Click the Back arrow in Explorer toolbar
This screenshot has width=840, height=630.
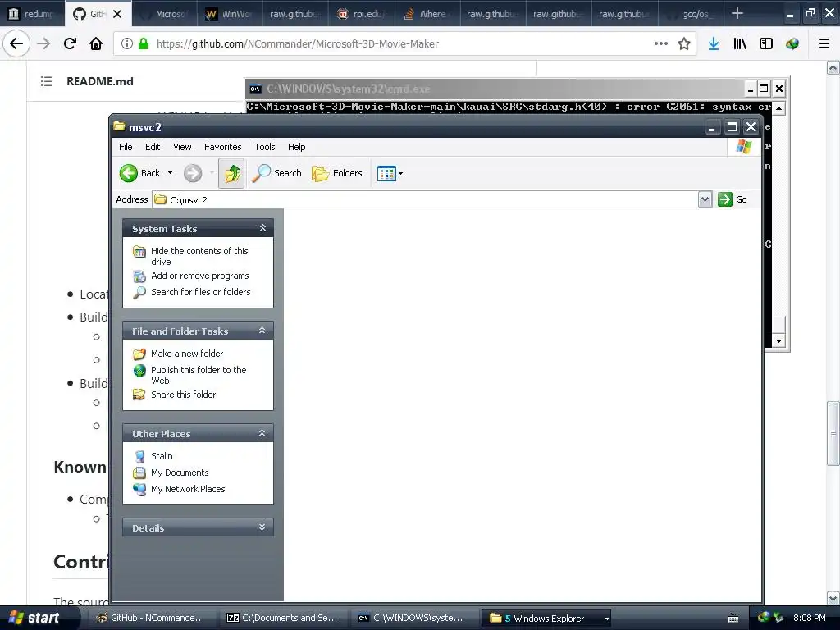pyautogui.click(x=139, y=173)
